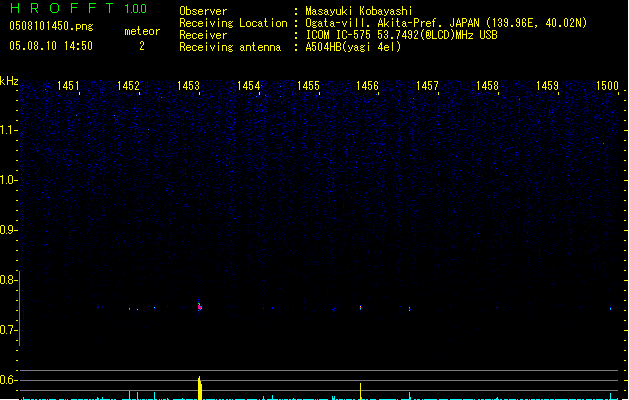Screen dimensions: 629x400
Task: Click the 0.7 kHz frequency axis label
Action: [x=8, y=330]
